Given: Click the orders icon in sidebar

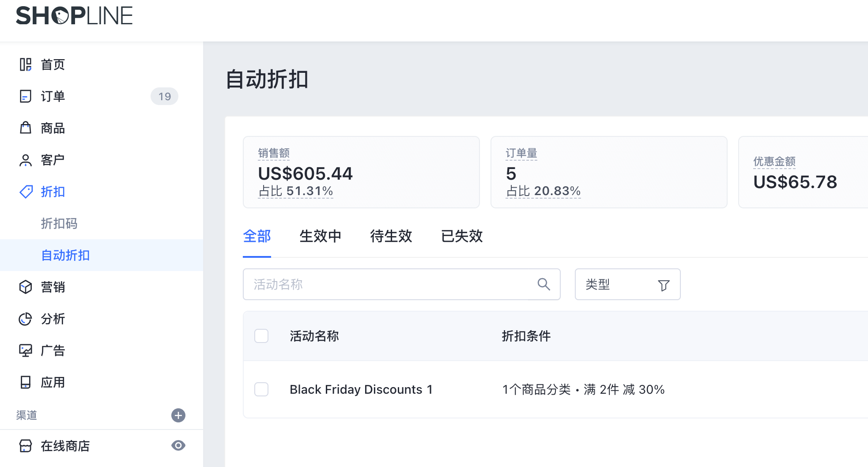Looking at the screenshot, I should tap(26, 96).
